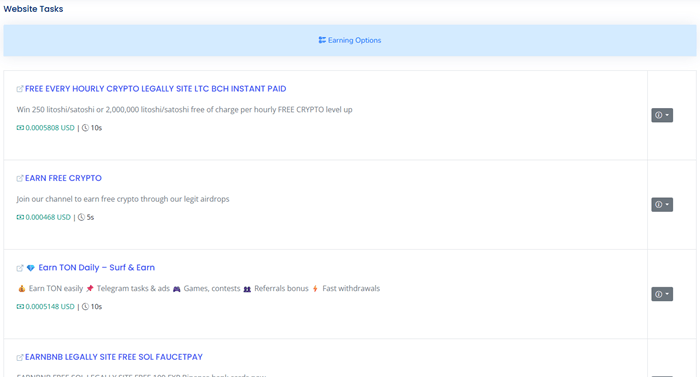The height and width of the screenshot is (377, 700).
Task: Click the 0.0005808 USD reward amount
Action: [50, 128]
